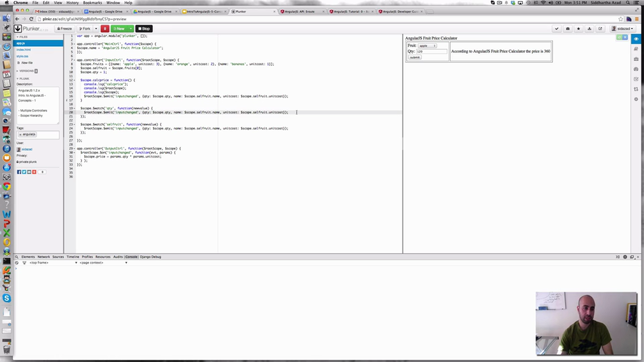Click the Stop button

[144, 29]
